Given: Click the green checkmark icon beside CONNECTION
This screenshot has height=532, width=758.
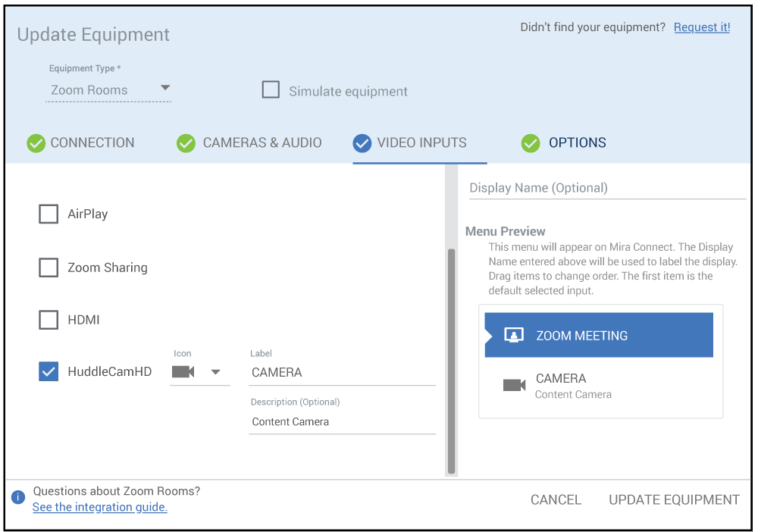Looking at the screenshot, I should pyautogui.click(x=36, y=143).
